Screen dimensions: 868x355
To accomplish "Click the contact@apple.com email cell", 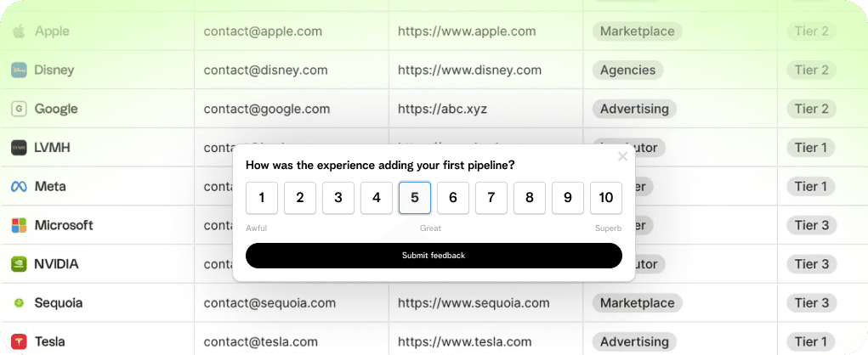I will (x=292, y=31).
